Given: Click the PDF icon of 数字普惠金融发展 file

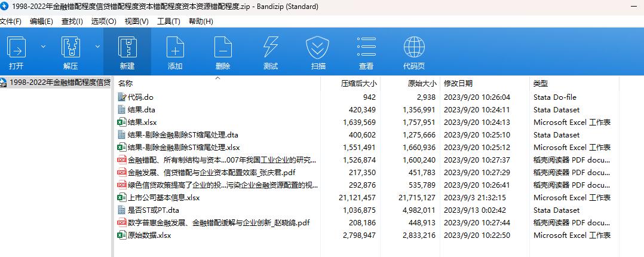Looking at the screenshot, I should tap(122, 222).
